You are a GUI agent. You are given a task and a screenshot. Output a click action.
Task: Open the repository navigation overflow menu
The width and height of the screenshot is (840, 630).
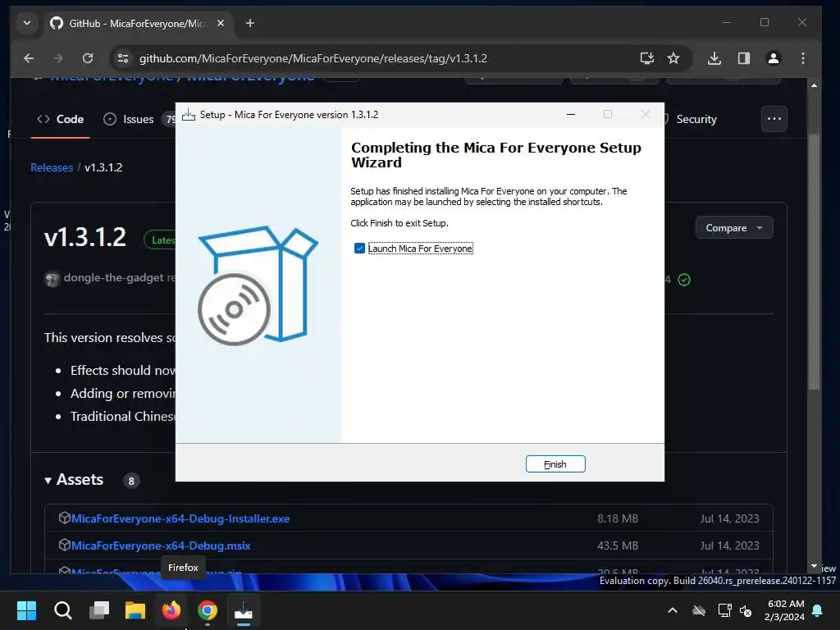point(774,119)
